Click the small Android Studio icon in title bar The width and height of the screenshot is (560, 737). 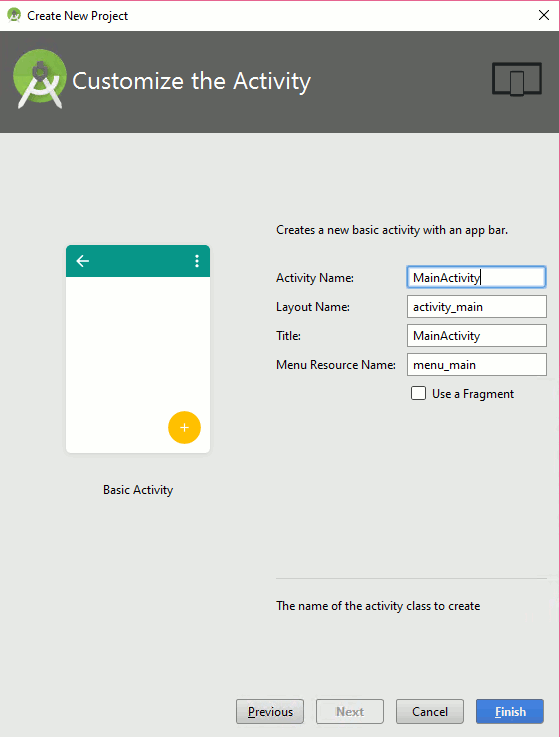pyautogui.click(x=14, y=15)
